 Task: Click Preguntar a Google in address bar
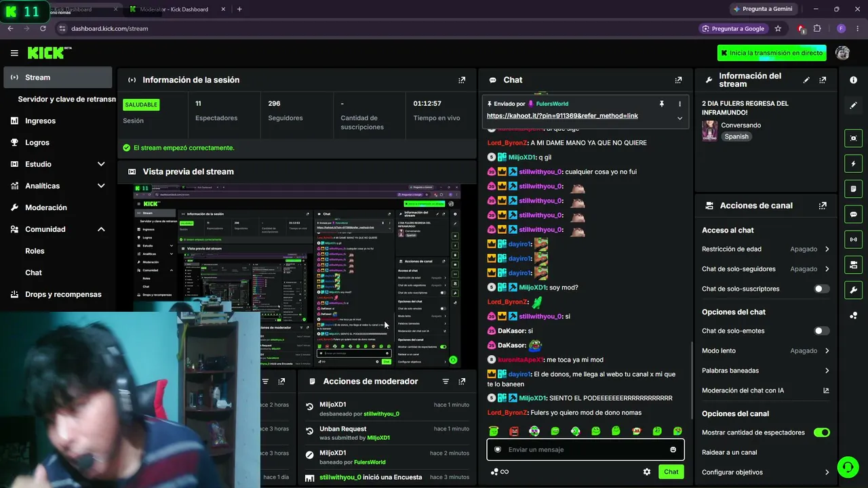733,28
